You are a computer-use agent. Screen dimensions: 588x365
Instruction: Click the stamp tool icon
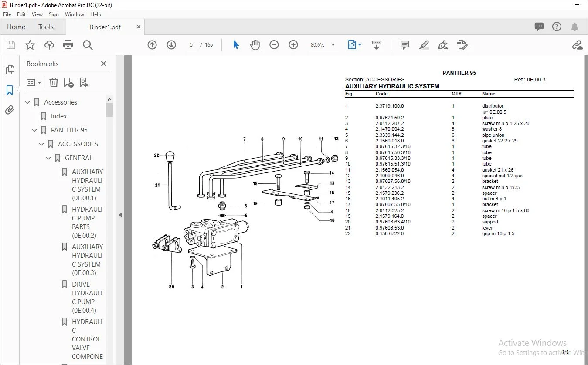pyautogui.click(x=462, y=45)
